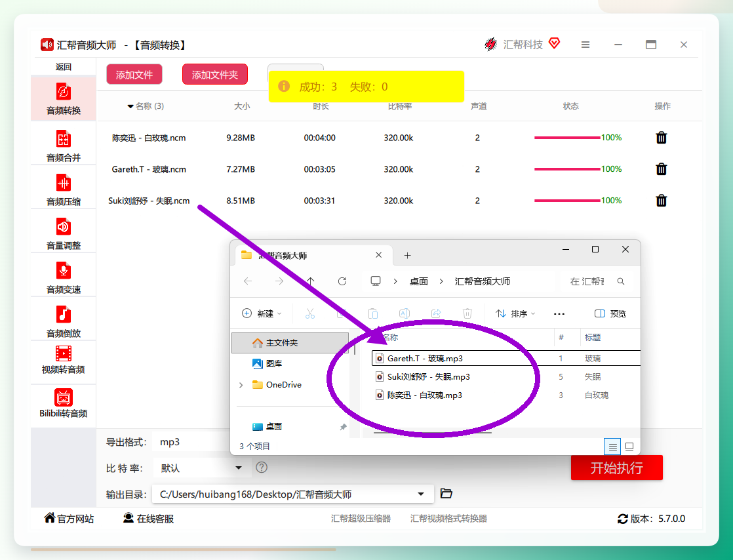Open the 排序 dropdown in Explorer

coord(515,313)
